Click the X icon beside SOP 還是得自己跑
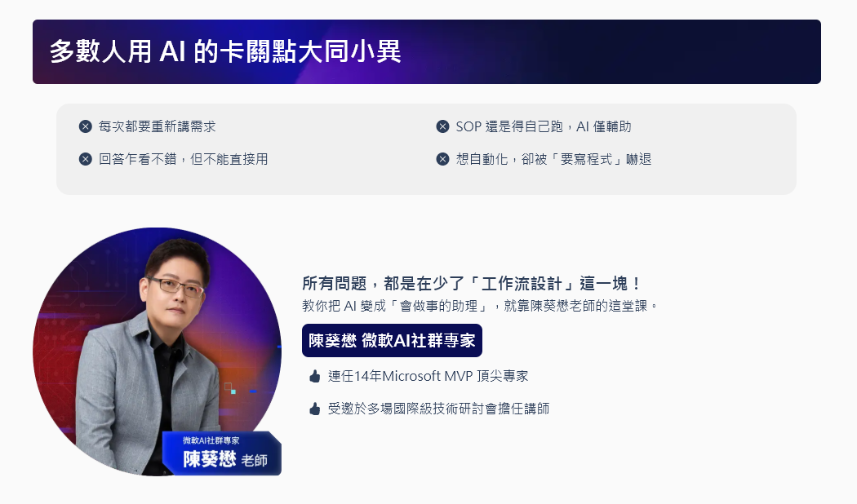This screenshot has width=857, height=504. point(442,126)
